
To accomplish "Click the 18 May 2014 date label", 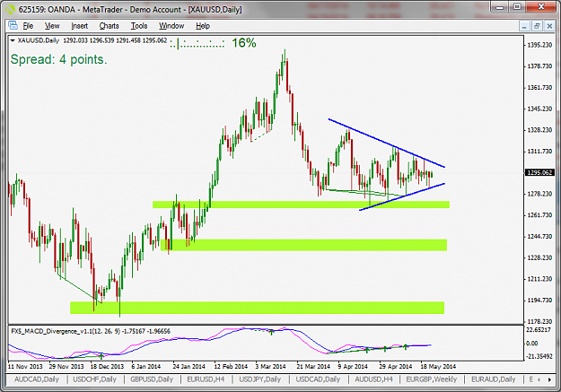I will click(x=438, y=367).
